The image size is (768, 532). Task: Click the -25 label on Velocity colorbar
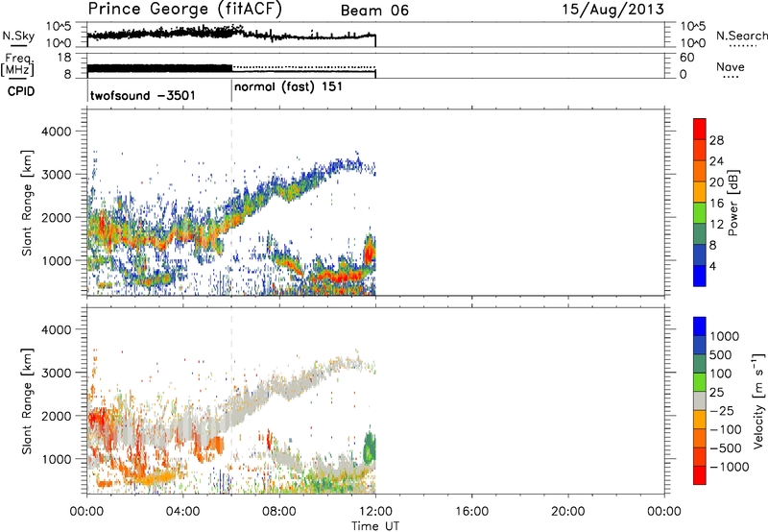tap(723, 411)
